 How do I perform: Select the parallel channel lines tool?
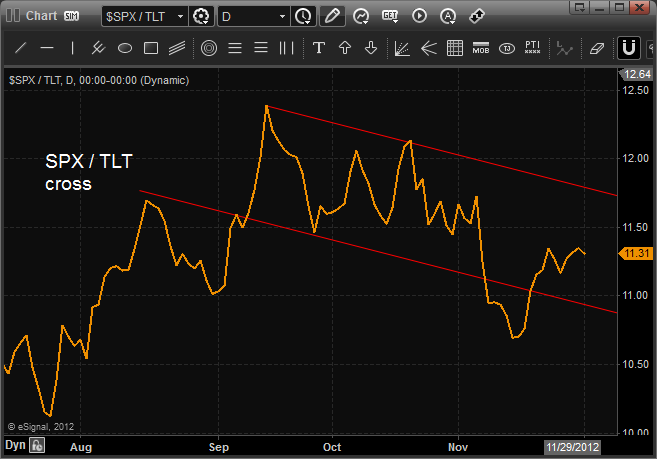(x=177, y=48)
